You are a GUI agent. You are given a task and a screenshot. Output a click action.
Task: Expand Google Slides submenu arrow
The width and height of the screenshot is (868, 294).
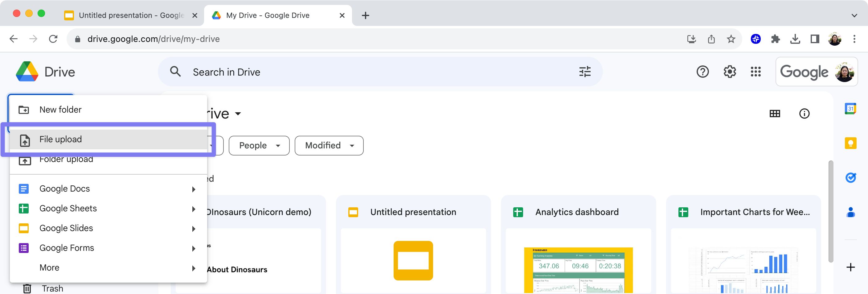pyautogui.click(x=193, y=229)
